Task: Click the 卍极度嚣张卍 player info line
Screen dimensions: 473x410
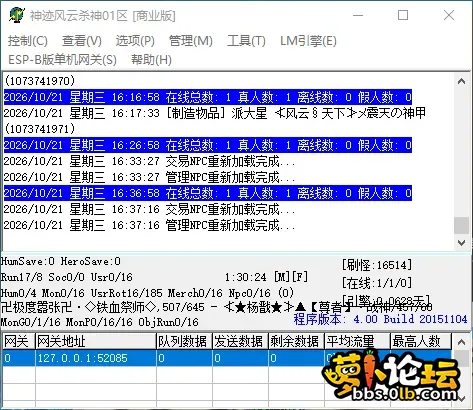Action: click(x=217, y=307)
